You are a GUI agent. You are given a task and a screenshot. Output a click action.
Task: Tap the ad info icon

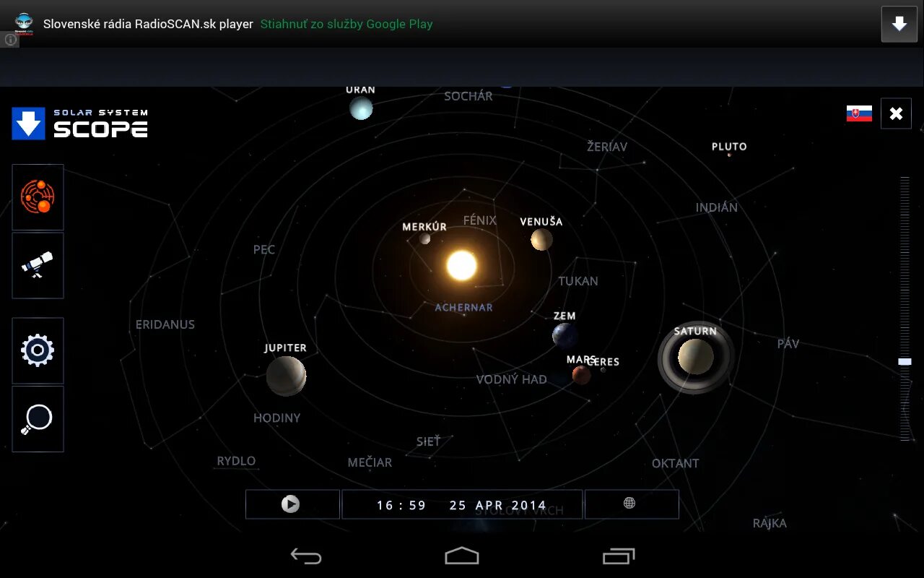tap(10, 40)
